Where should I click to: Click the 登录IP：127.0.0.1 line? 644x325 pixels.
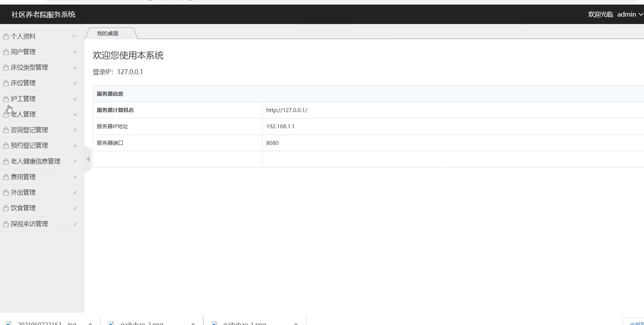[x=118, y=72]
